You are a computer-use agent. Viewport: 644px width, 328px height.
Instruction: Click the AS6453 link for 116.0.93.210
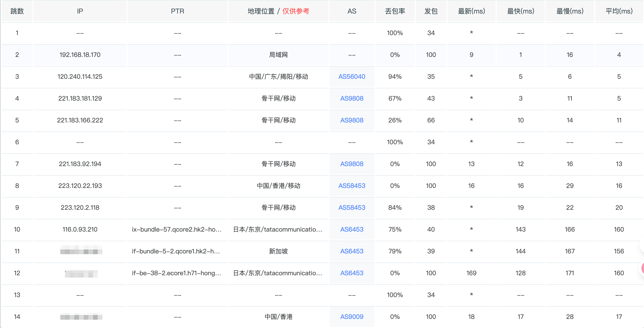point(352,229)
